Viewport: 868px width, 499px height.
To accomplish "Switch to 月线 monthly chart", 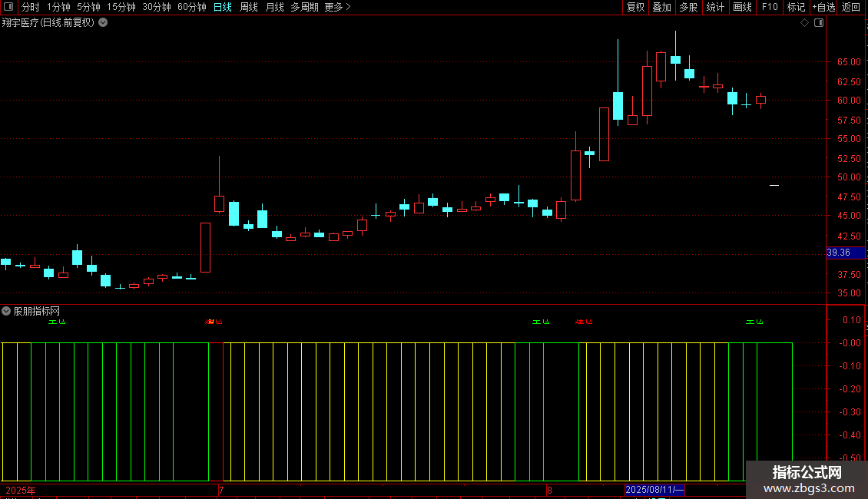I will coord(274,7).
